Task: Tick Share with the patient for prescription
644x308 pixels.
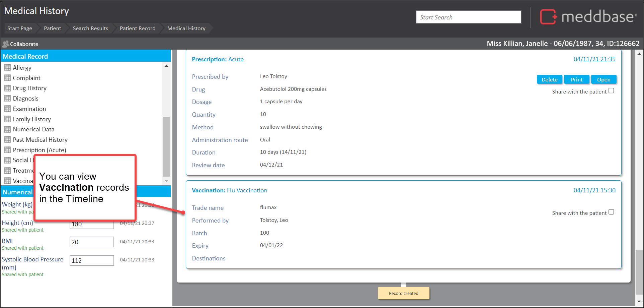Action: click(x=611, y=91)
